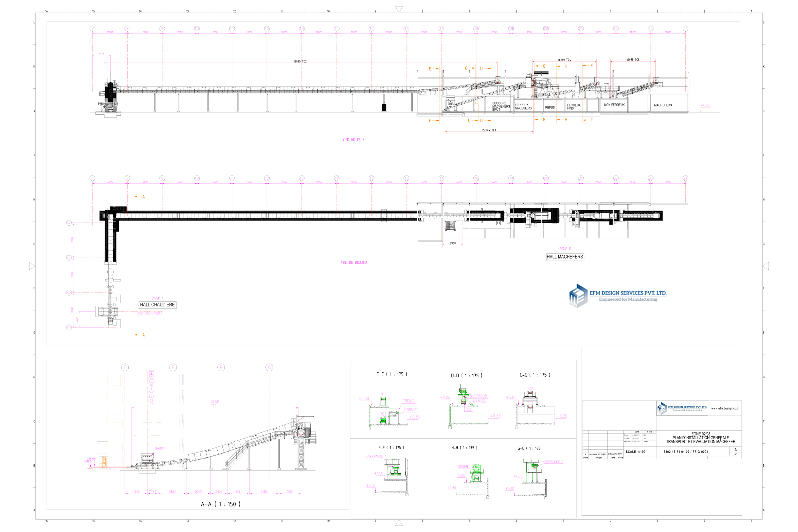This screenshot has width=798, height=532.
Task: Click the right centering arrow on border
Action: (x=766, y=266)
